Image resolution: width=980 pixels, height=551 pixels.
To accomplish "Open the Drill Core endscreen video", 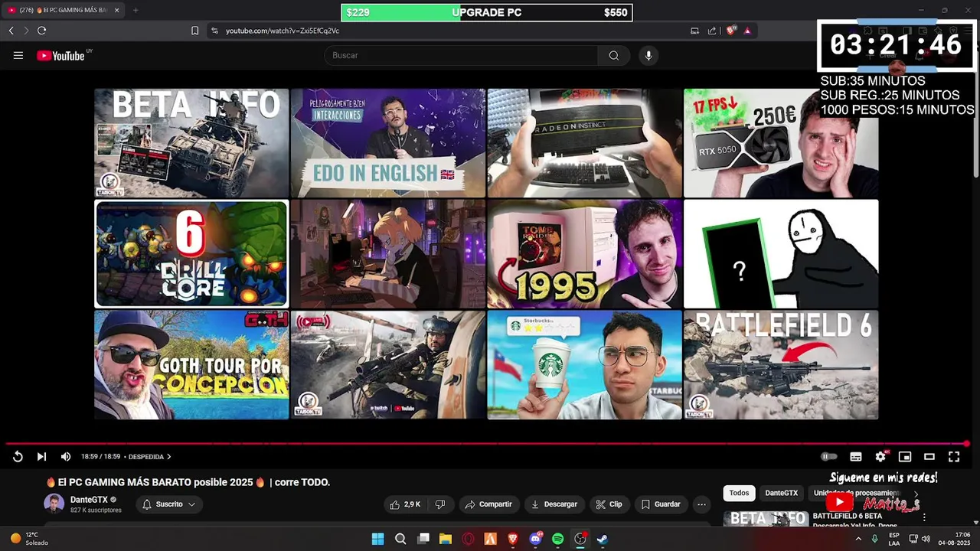I will [x=191, y=254].
